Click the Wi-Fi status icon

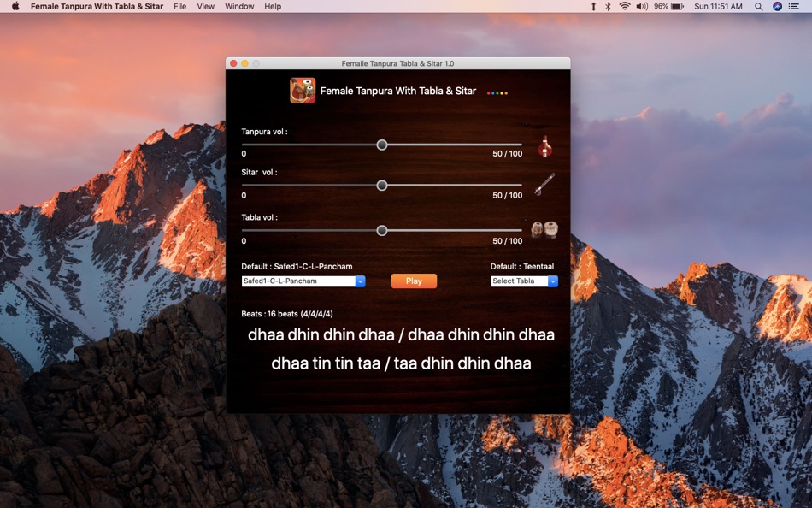point(625,6)
